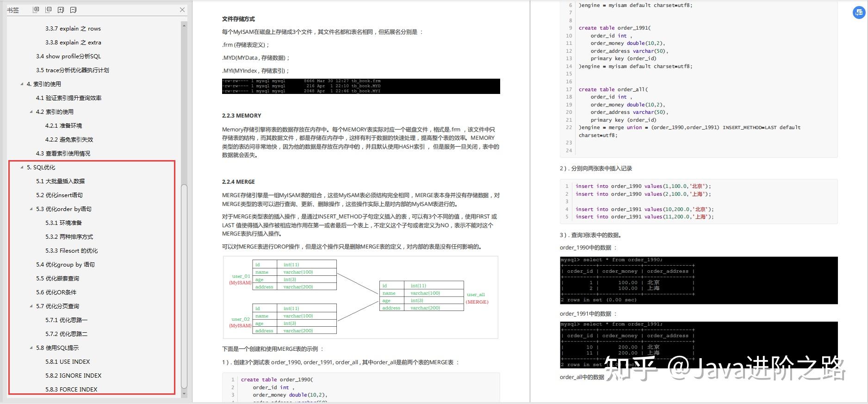Jump to '5.2 优化insert语句'
The image size is (868, 404).
[x=59, y=195]
